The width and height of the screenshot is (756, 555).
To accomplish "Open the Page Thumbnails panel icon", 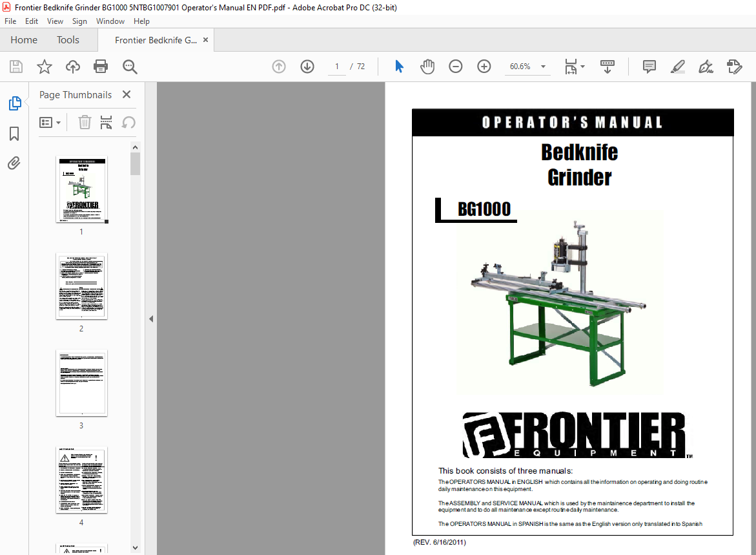I will pos(14,103).
